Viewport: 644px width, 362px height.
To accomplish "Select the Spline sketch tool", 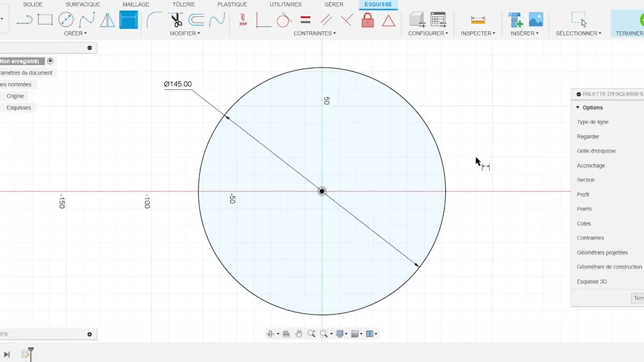I will (x=87, y=20).
